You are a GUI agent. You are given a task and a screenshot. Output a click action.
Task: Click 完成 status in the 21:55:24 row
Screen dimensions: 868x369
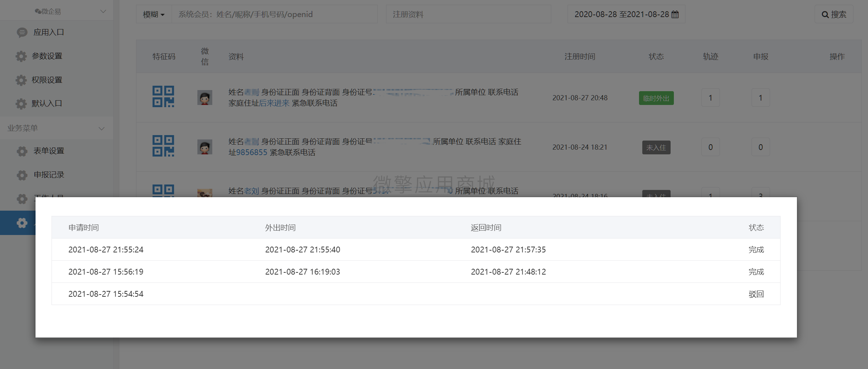point(756,250)
